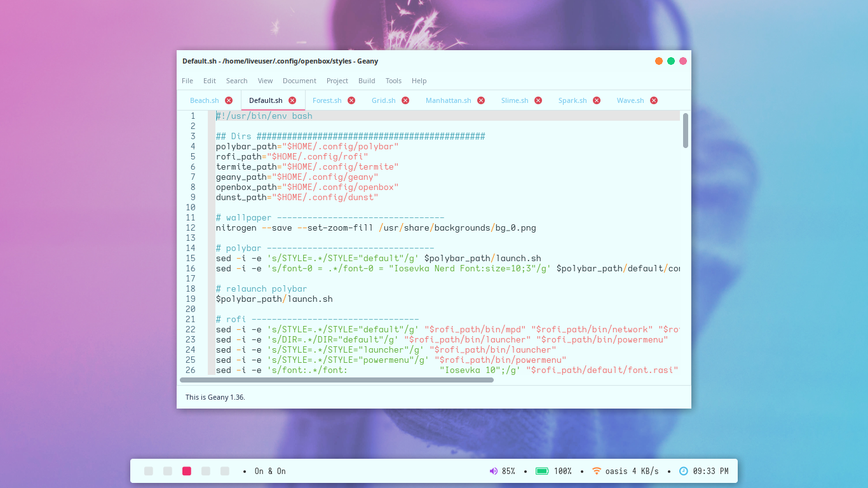Open the Tools menu
Viewport: 868px width, 488px height.
coord(393,81)
